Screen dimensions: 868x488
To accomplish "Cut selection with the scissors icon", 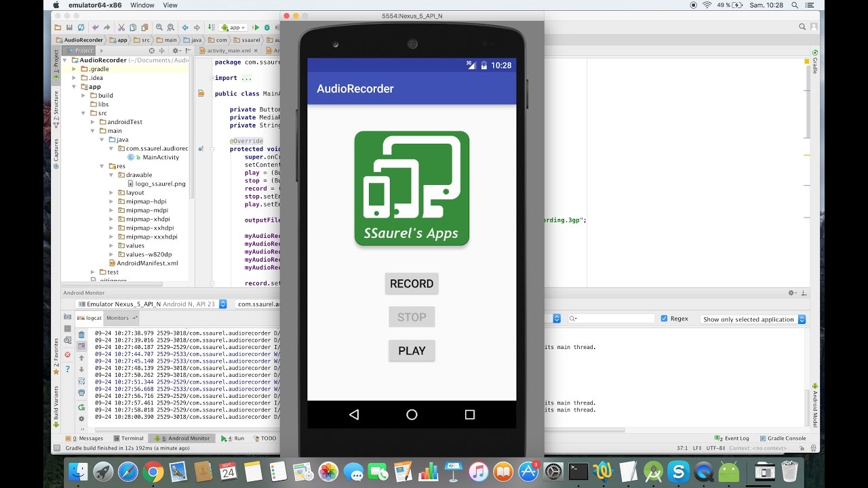I will pyautogui.click(x=121, y=27).
